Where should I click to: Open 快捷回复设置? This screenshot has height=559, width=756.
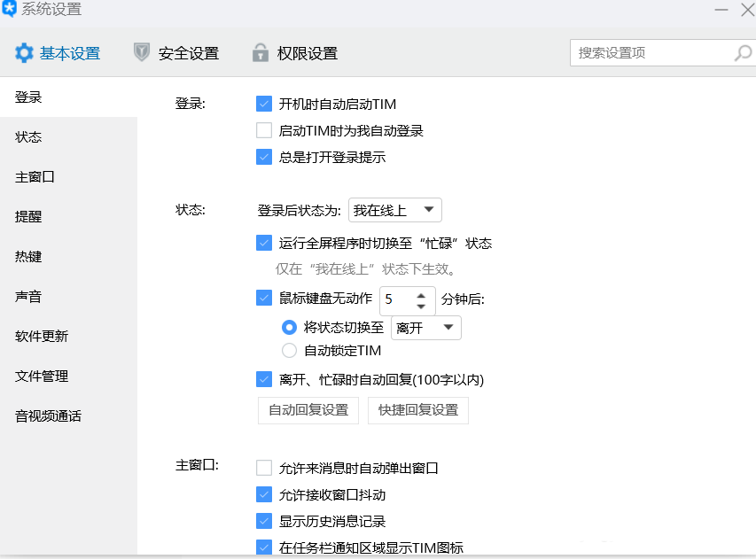(x=418, y=410)
